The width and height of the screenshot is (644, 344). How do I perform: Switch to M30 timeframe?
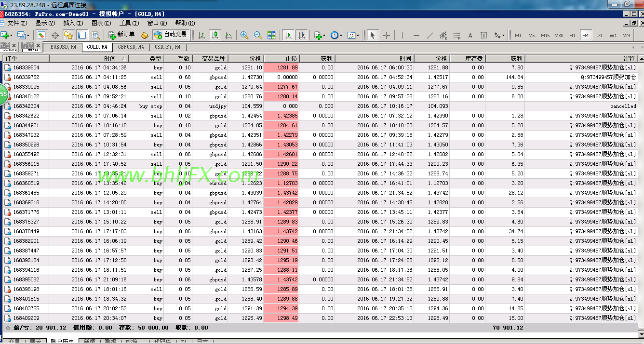point(559,35)
